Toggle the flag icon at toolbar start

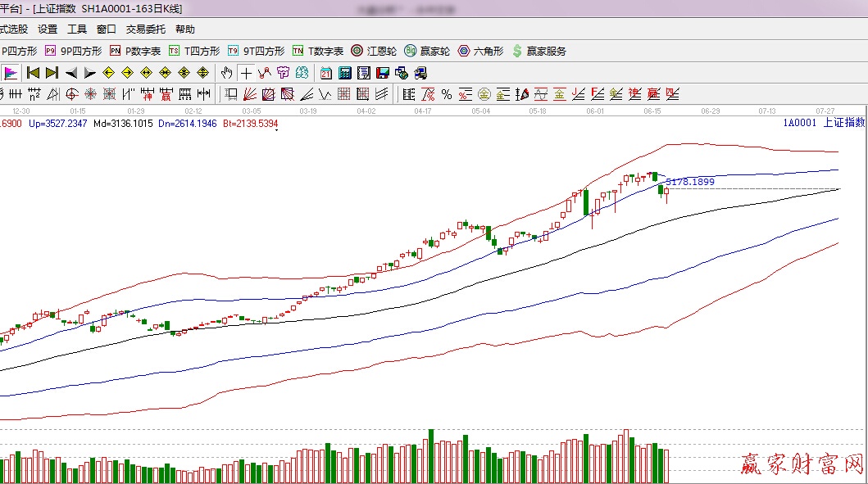pos(11,73)
